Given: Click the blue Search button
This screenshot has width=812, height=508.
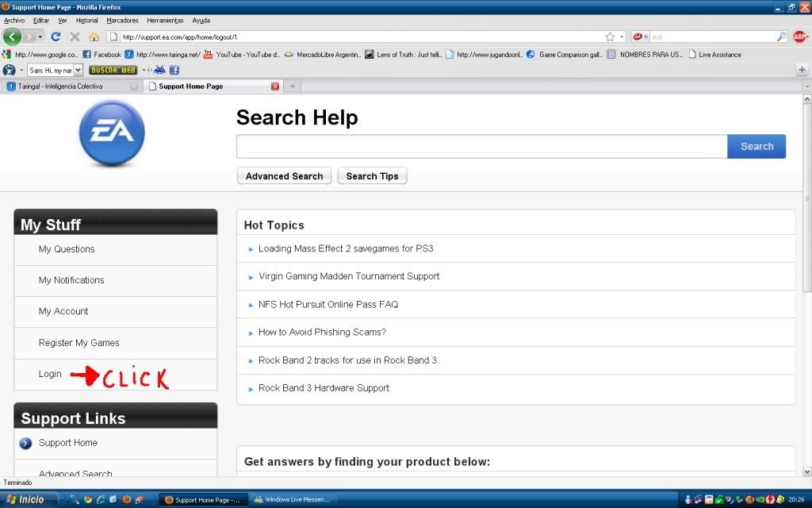Looking at the screenshot, I should [x=756, y=146].
